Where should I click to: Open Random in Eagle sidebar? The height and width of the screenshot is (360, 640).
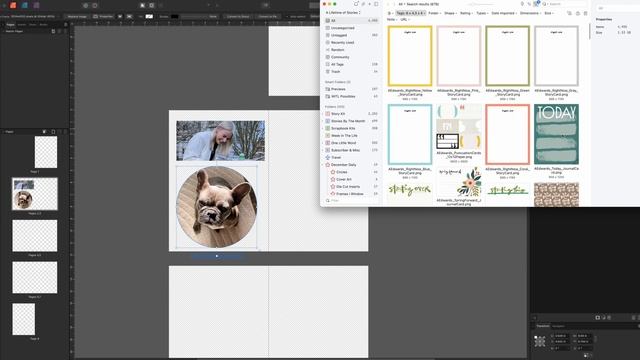coord(351,50)
